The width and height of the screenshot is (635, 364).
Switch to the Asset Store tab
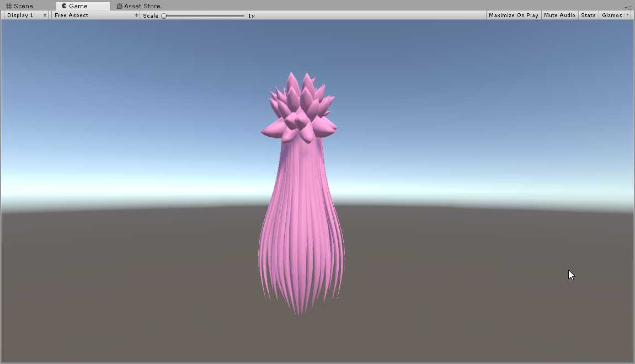(x=142, y=6)
